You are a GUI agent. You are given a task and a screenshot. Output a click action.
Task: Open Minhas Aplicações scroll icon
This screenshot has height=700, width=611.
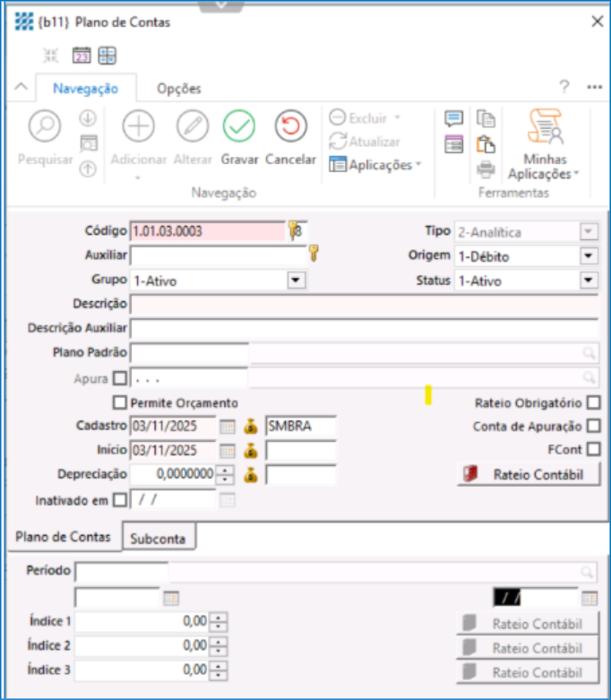pyautogui.click(x=545, y=128)
